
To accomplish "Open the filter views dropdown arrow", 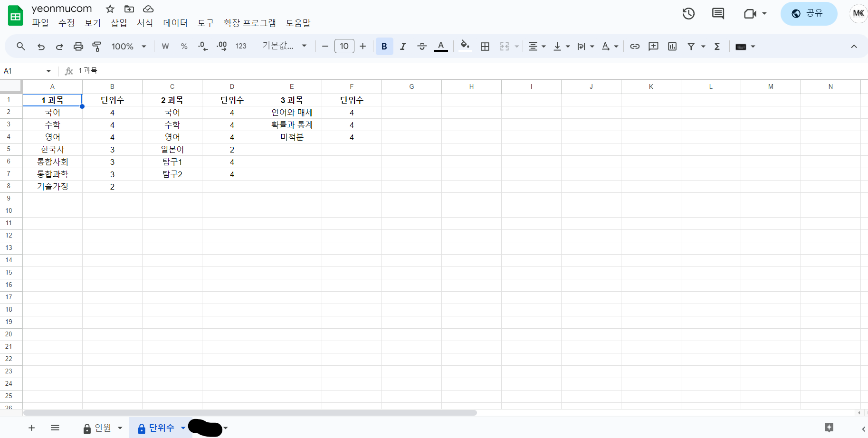I will (x=703, y=47).
